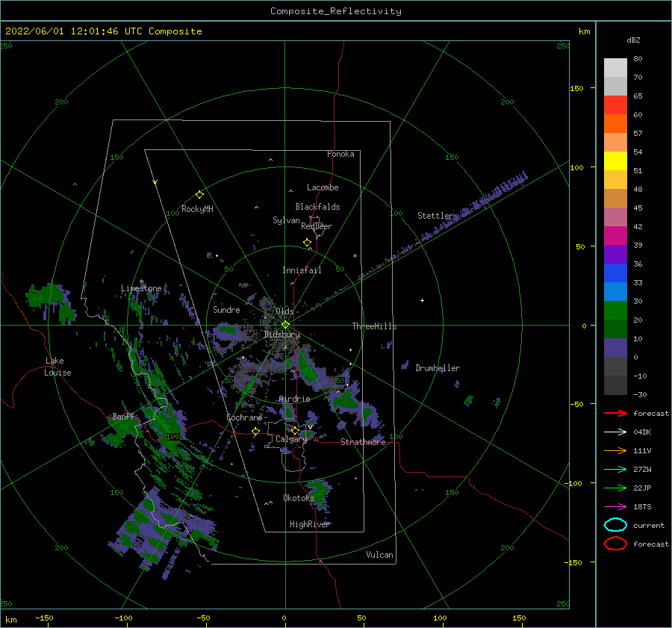This screenshot has width=672, height=628.
Task: Select the cyan 'current' ellipse legend icon
Action: pos(615,525)
